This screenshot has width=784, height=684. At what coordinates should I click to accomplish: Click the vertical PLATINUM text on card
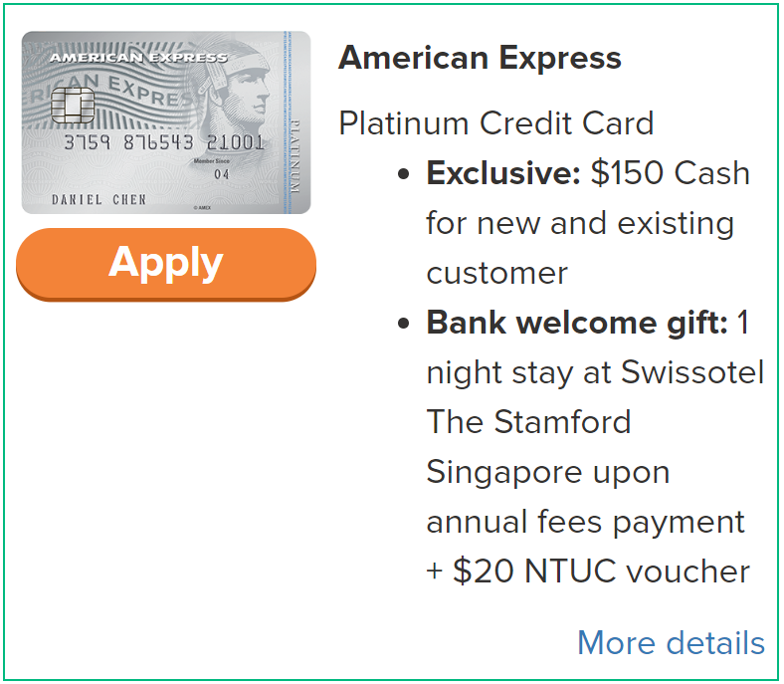point(295,156)
